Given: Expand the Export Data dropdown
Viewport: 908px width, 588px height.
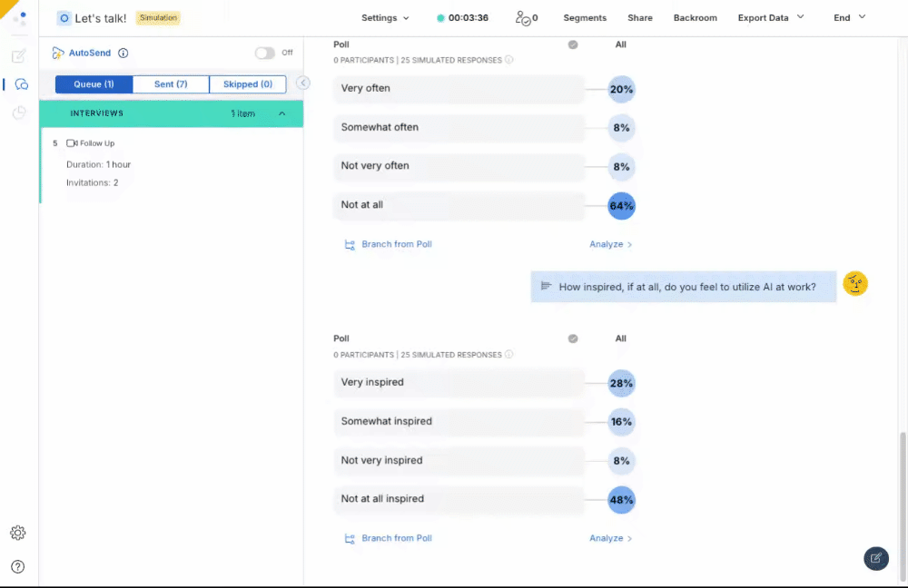Looking at the screenshot, I should click(770, 18).
